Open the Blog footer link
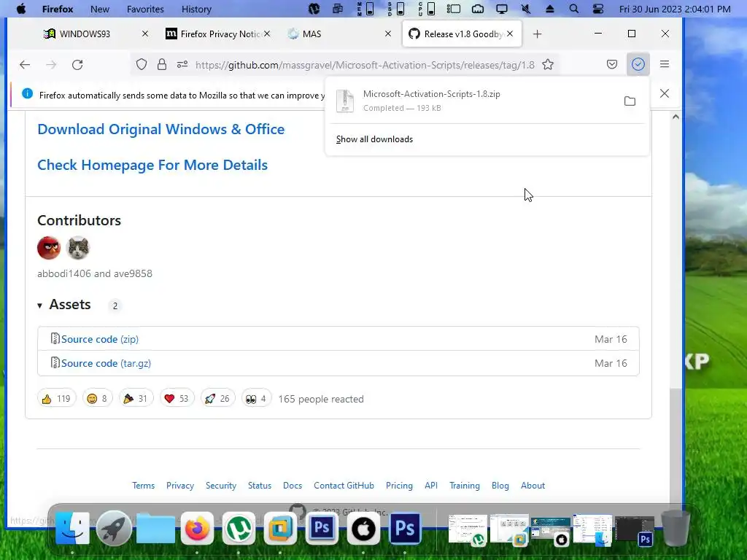The width and height of the screenshot is (747, 560). coord(500,486)
